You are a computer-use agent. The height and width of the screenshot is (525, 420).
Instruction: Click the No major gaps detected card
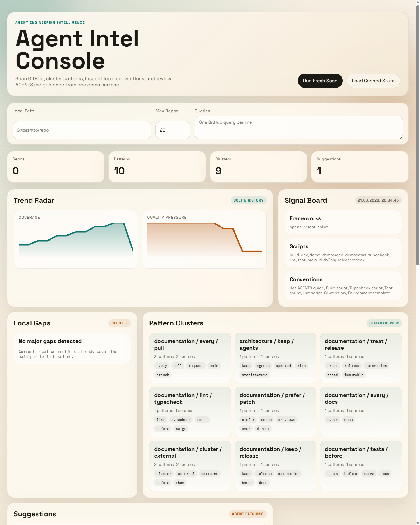[x=72, y=349]
